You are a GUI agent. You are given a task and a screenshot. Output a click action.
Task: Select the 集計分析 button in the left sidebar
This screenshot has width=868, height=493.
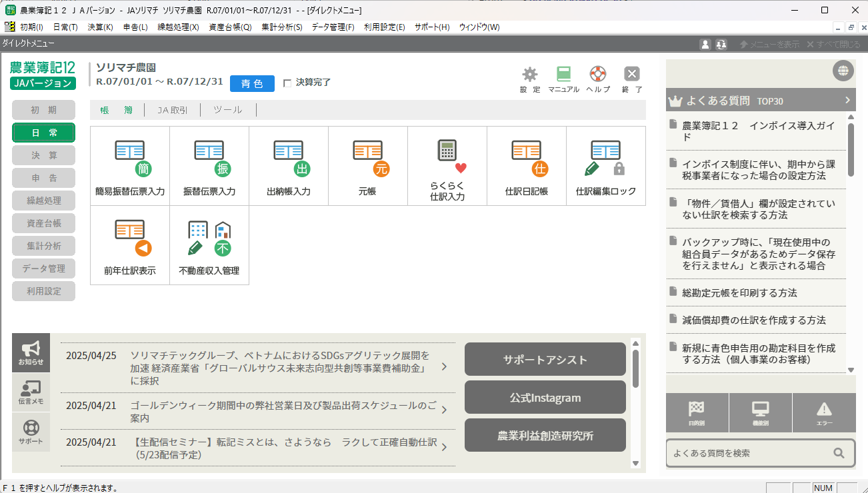tap(43, 246)
